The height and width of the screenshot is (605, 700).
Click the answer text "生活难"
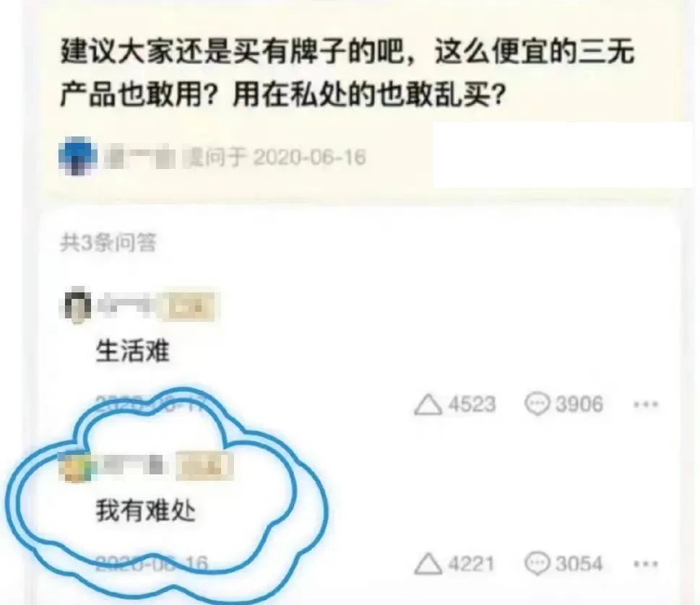coord(133,351)
